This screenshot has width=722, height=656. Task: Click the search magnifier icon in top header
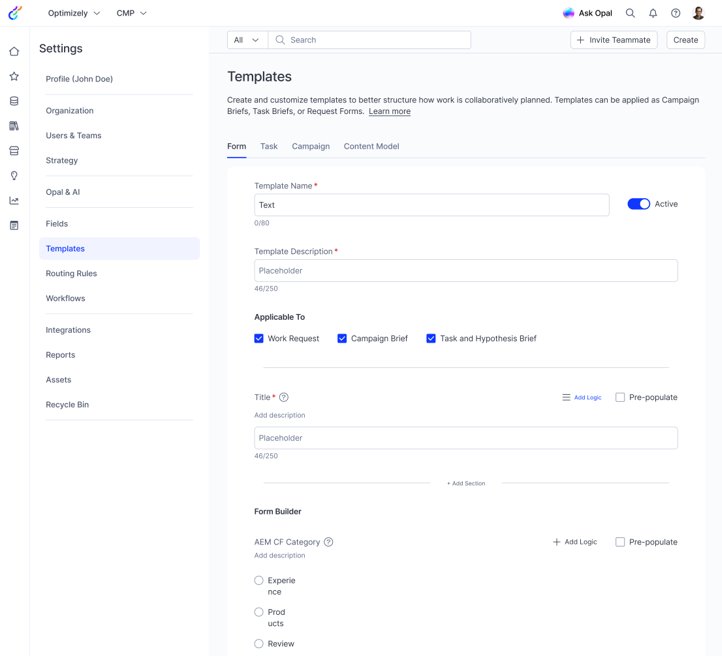(x=630, y=13)
